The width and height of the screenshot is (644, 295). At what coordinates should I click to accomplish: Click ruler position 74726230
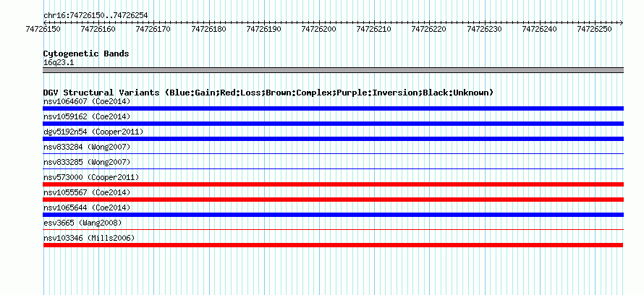coord(485,29)
